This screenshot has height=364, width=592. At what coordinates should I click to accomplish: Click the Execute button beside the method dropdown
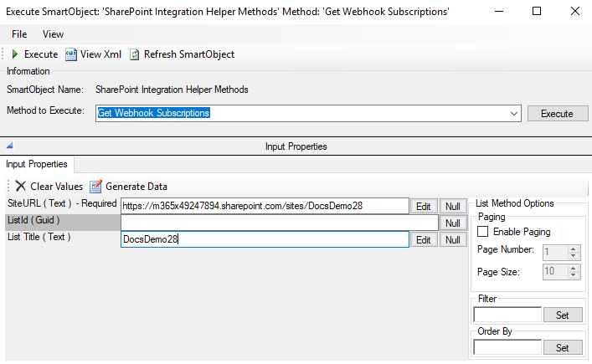(x=558, y=114)
